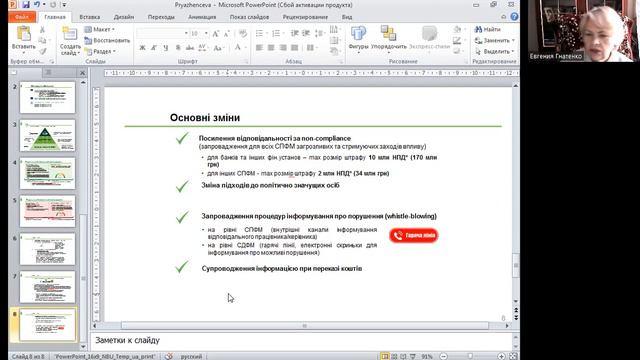Click the bulleted list icon

[260, 33]
